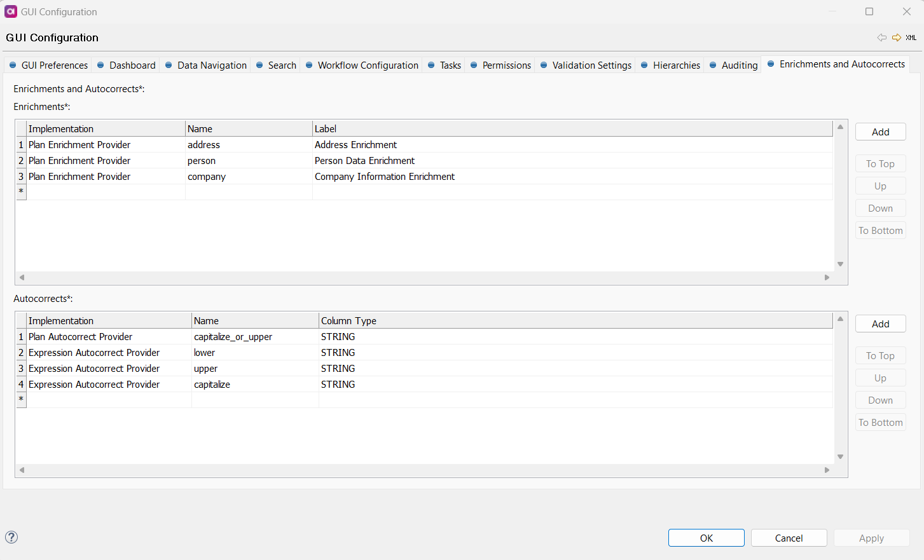The height and width of the screenshot is (560, 924).
Task: Click the right arrow of Autocorrects horizontal scrollbar
Action: coord(827,470)
